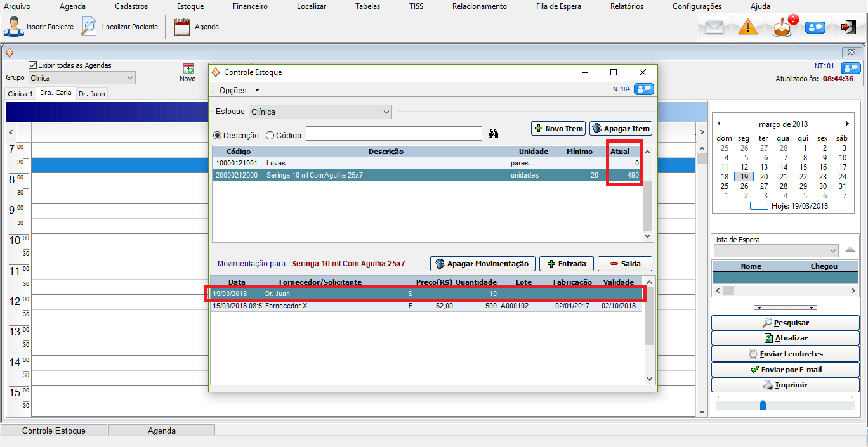Click the stock item search field
The image size is (868, 447).
[393, 134]
